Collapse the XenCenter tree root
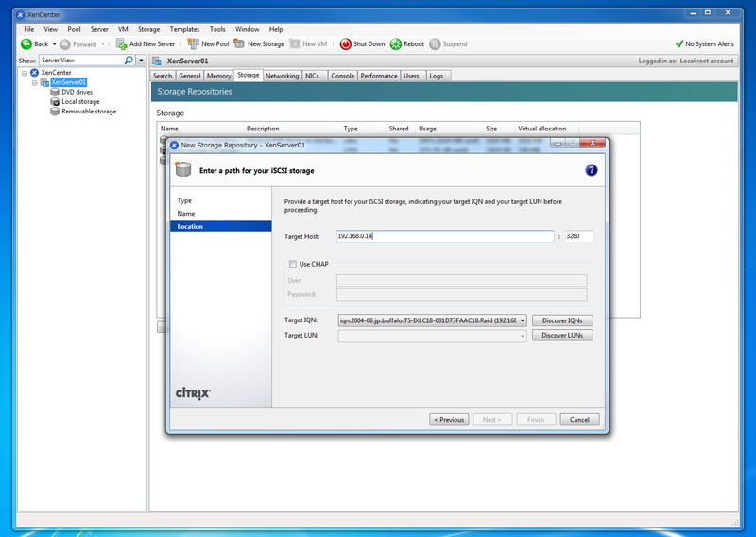Image resolution: width=756 pixels, height=537 pixels. click(25, 73)
